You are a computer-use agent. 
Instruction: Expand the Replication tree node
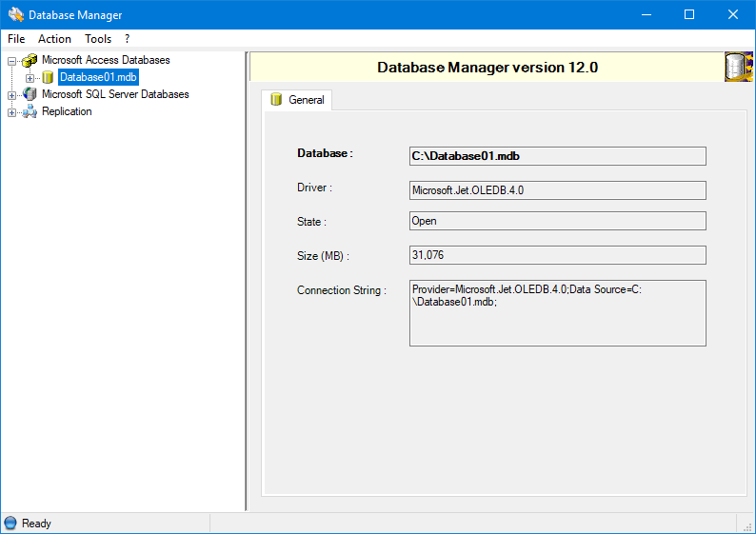(11, 111)
